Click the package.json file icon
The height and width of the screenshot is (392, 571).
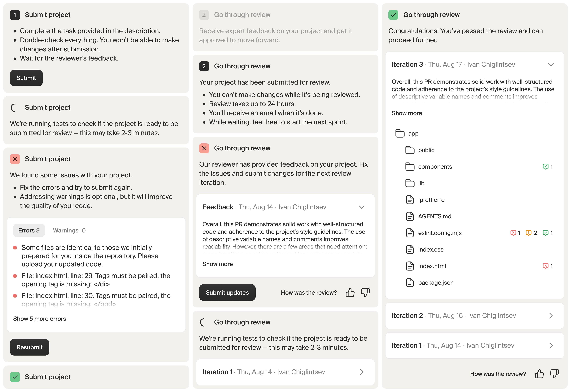pos(410,283)
